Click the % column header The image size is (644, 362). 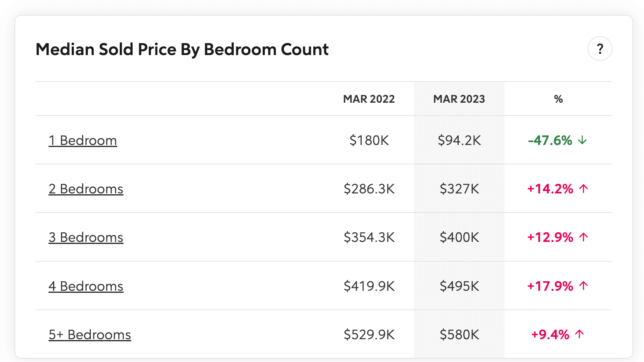click(558, 99)
